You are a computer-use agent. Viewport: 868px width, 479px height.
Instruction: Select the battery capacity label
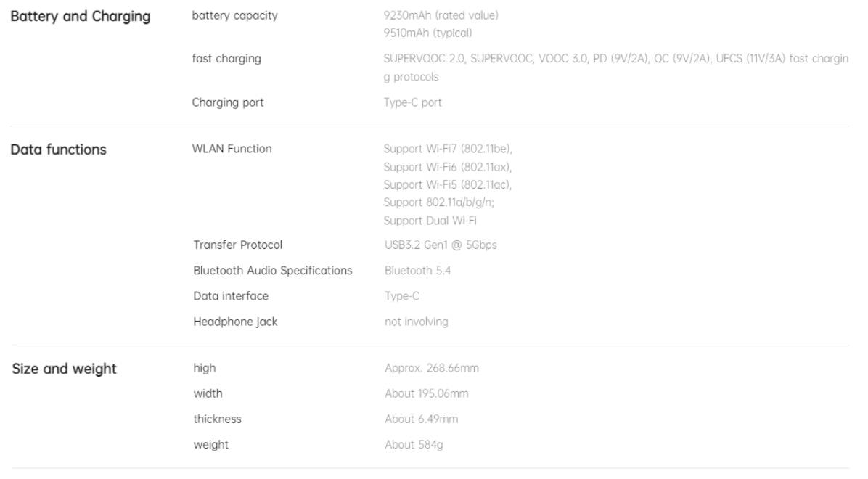tap(234, 15)
